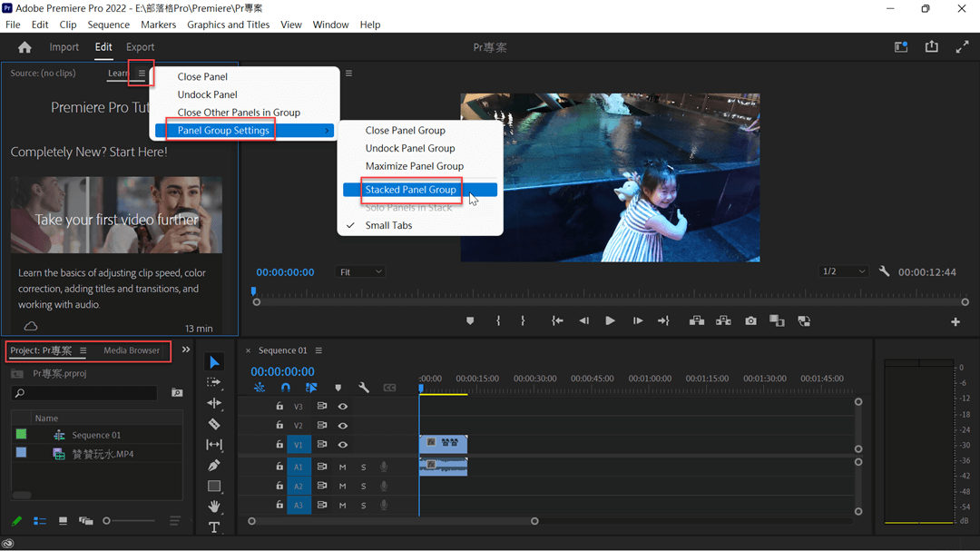
Task: Switch to the Media Browser tab
Action: click(132, 351)
